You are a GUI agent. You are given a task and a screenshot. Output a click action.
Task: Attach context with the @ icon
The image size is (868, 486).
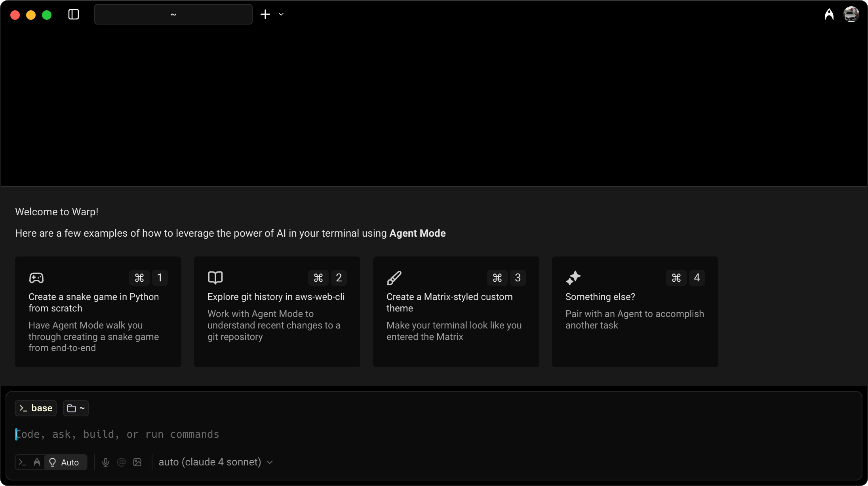click(x=122, y=462)
